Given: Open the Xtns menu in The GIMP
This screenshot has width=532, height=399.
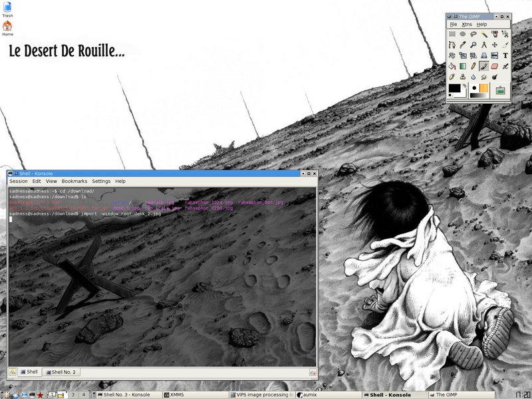Looking at the screenshot, I should click(x=467, y=25).
